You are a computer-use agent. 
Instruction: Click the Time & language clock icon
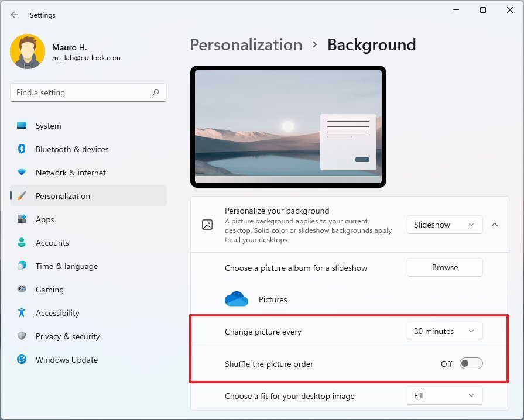click(22, 266)
